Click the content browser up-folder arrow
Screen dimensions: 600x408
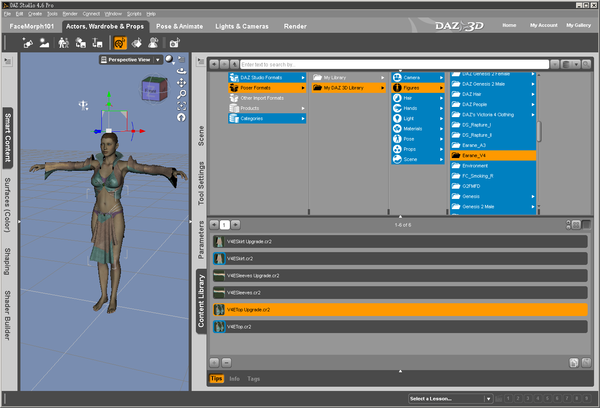[x=235, y=64]
